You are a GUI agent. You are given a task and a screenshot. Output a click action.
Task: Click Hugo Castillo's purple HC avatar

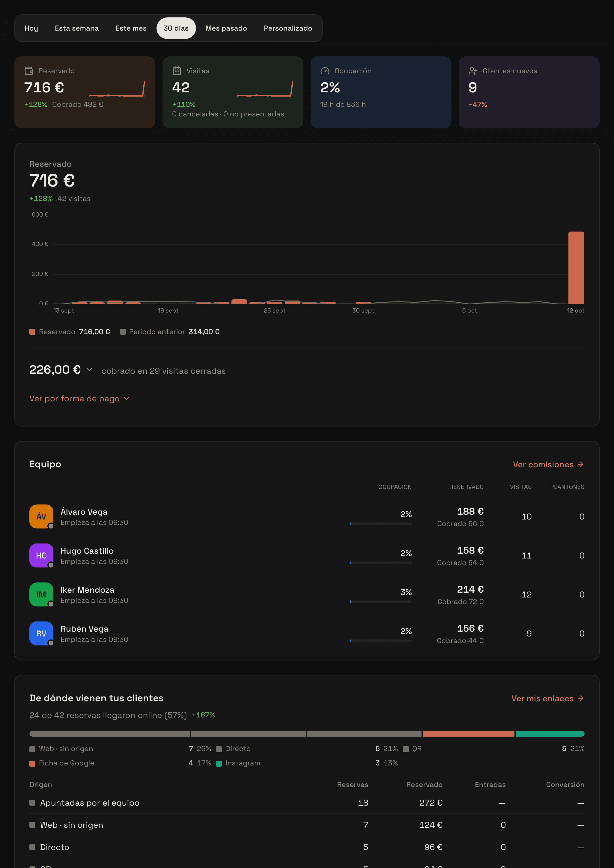(x=41, y=555)
